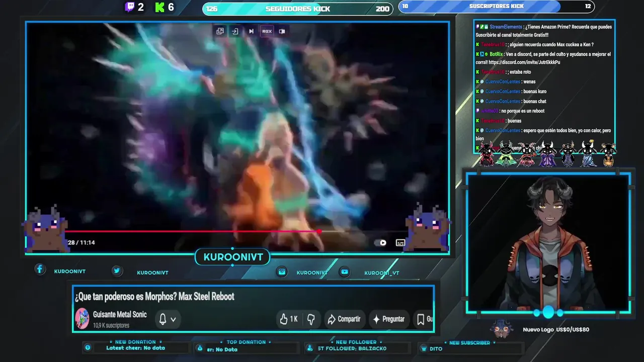644x362 pixels.
Task: Click the Nuevo Logo US$0/US$80 goal text
Action: coord(556,330)
